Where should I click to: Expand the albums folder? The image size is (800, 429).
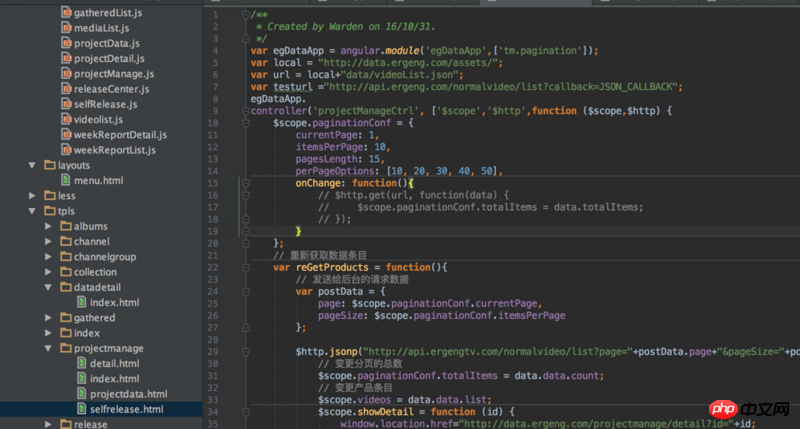point(50,227)
